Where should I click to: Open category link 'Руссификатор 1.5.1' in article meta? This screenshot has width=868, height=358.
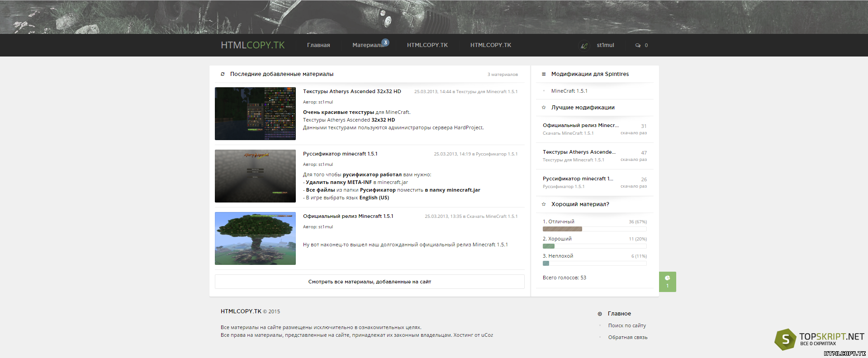coord(497,154)
